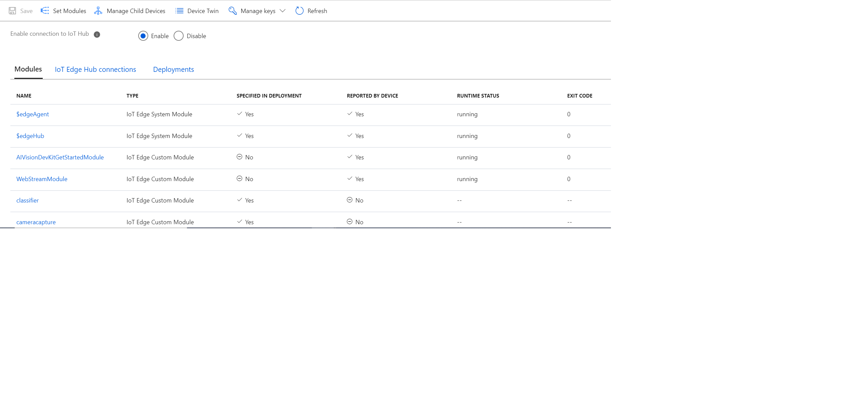This screenshot has width=868, height=417.
Task: Open the classifier module link
Action: (x=28, y=200)
